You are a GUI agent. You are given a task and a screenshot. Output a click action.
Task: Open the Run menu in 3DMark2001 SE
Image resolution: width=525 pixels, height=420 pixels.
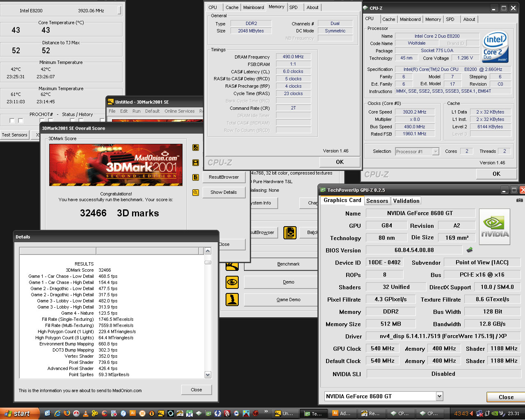136,111
